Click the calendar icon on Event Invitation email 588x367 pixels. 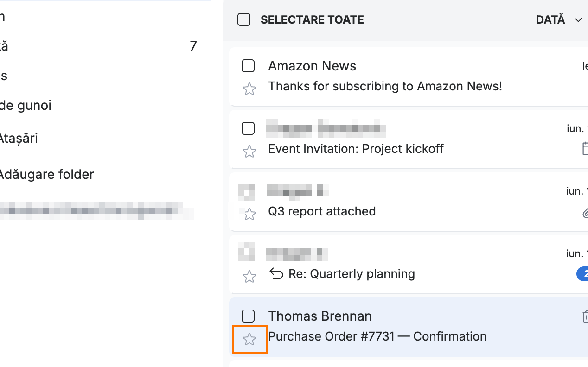pos(585,149)
